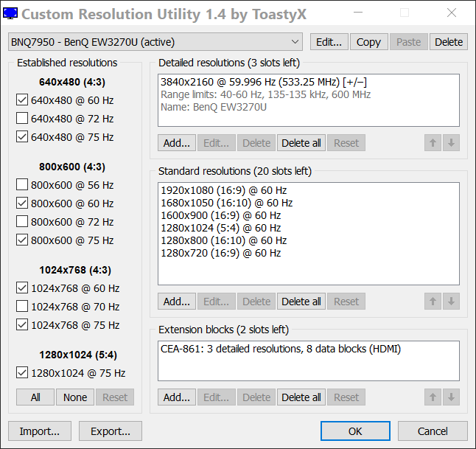Add a new standard resolution
This screenshot has height=449, width=476.
pyautogui.click(x=177, y=302)
